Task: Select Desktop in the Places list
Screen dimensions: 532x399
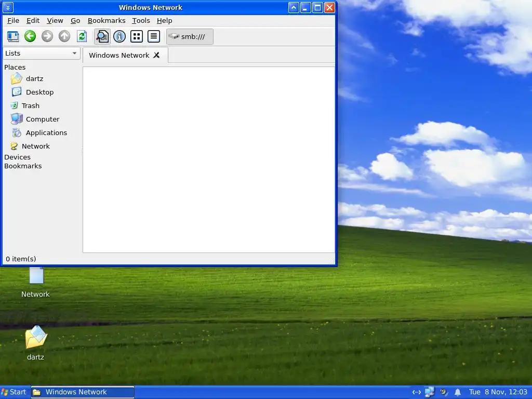Action: click(39, 92)
